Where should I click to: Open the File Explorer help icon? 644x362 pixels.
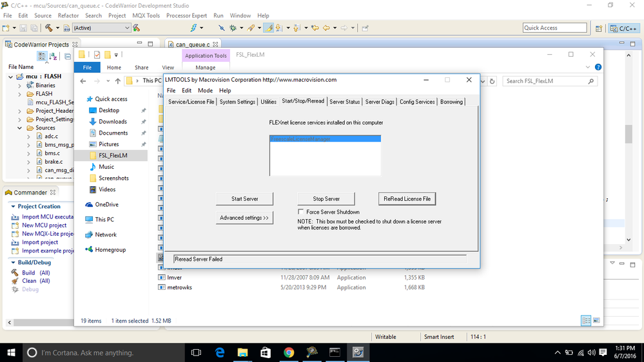598,67
